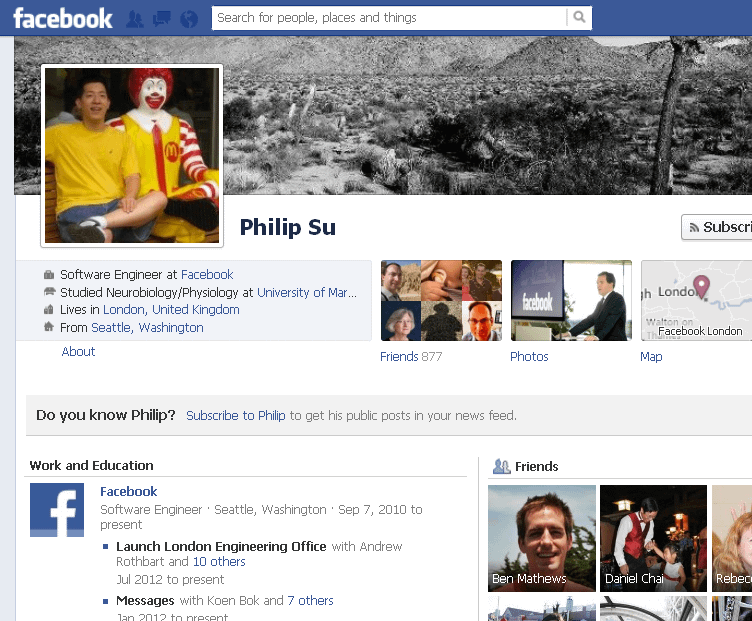752x621 pixels.
Task: Open the Facebook work entry heading
Action: 129,492
